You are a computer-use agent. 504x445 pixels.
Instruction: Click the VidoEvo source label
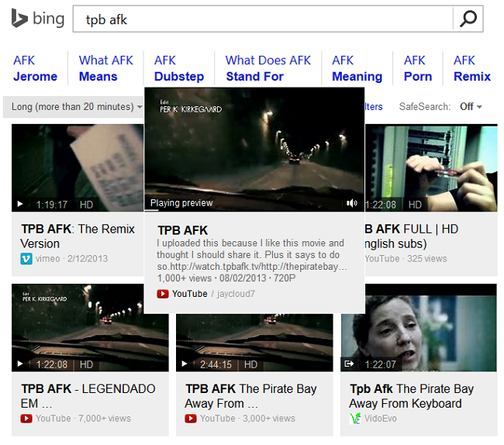[380, 419]
